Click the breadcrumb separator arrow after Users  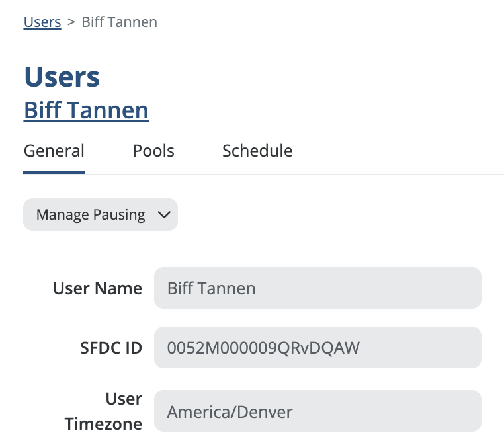click(71, 22)
